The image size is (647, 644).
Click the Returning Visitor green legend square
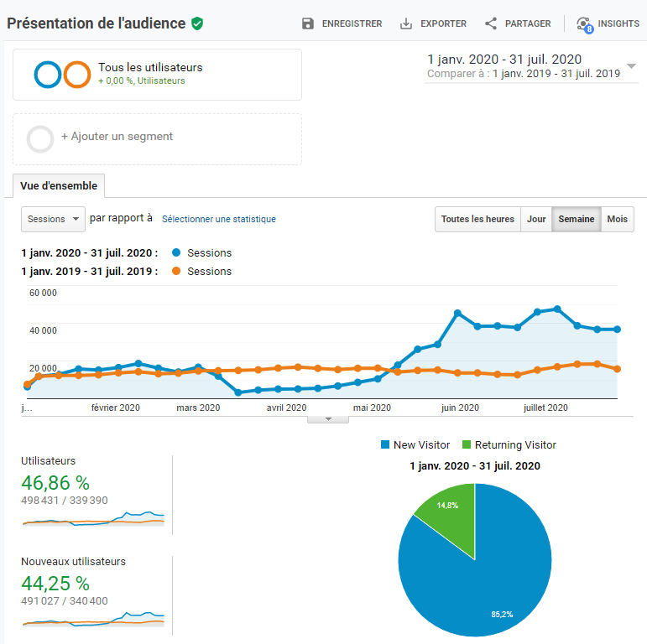click(467, 444)
